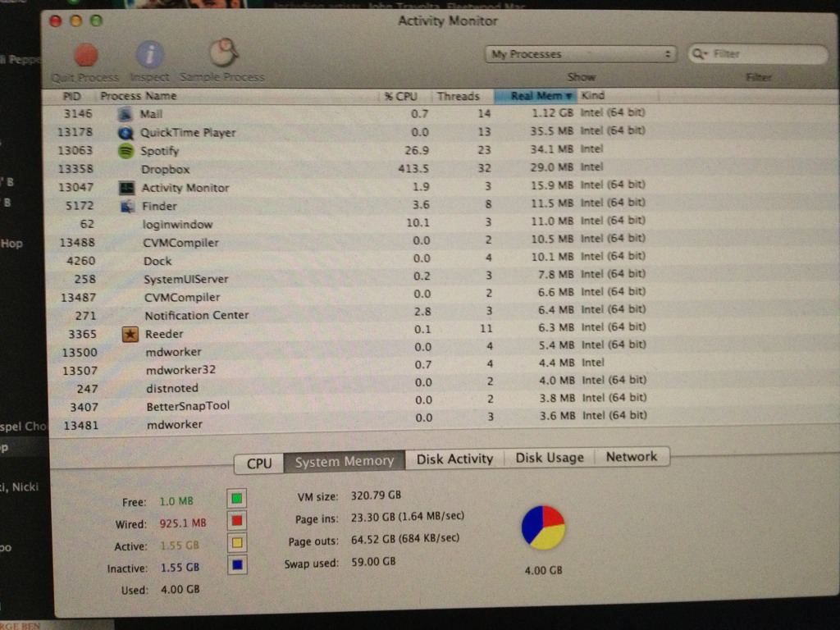The width and height of the screenshot is (840, 630).
Task: Open the Disk Activity tab
Action: [x=454, y=459]
